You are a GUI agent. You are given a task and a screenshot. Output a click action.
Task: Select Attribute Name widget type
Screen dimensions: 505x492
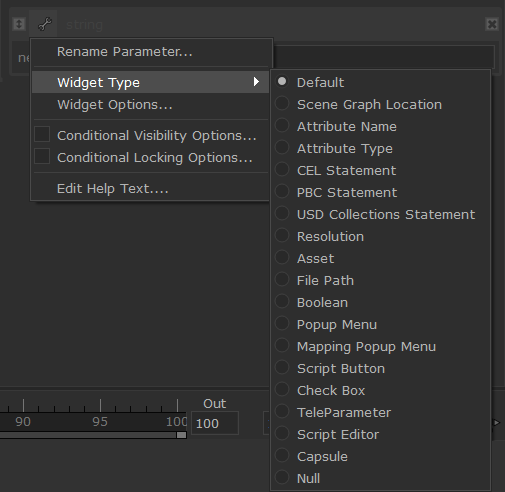point(381,126)
